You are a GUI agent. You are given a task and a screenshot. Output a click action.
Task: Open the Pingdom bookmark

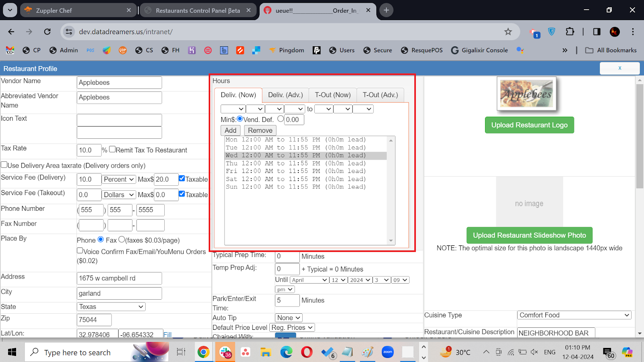(287, 50)
